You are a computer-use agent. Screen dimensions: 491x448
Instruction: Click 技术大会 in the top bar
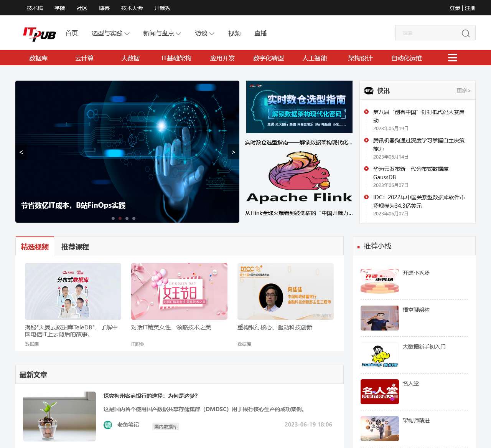pyautogui.click(x=132, y=8)
